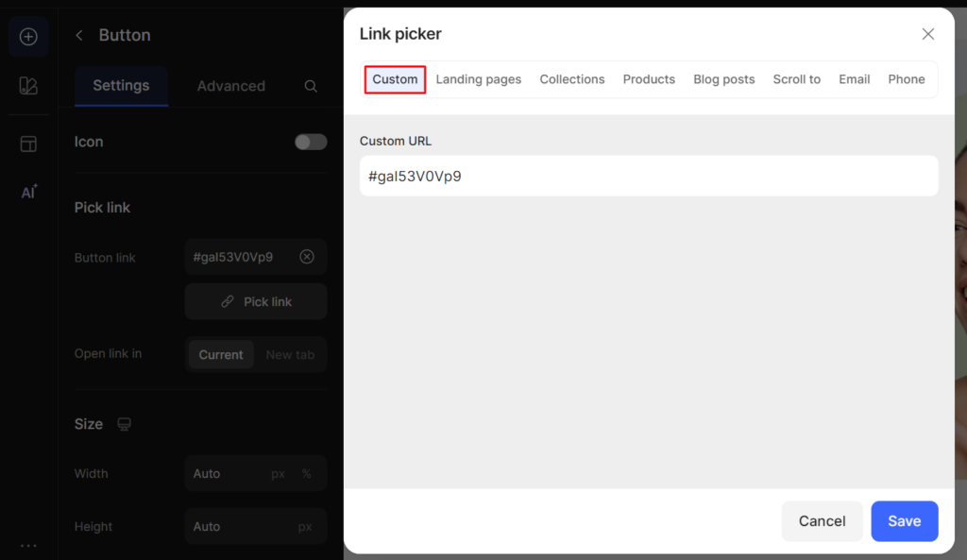The image size is (967, 560).
Task: Open the add elements panel
Action: [x=28, y=36]
